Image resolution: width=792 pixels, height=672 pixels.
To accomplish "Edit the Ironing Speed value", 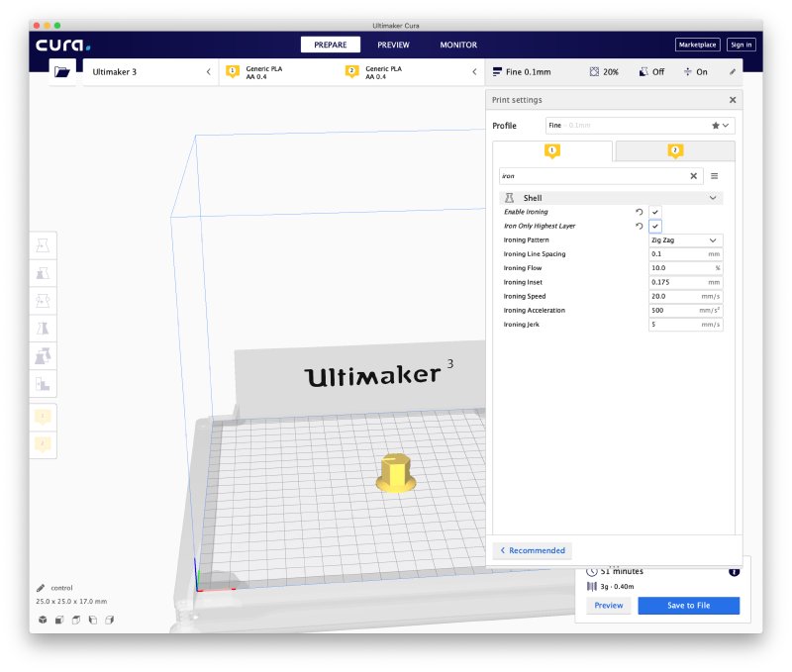I will [x=685, y=296].
